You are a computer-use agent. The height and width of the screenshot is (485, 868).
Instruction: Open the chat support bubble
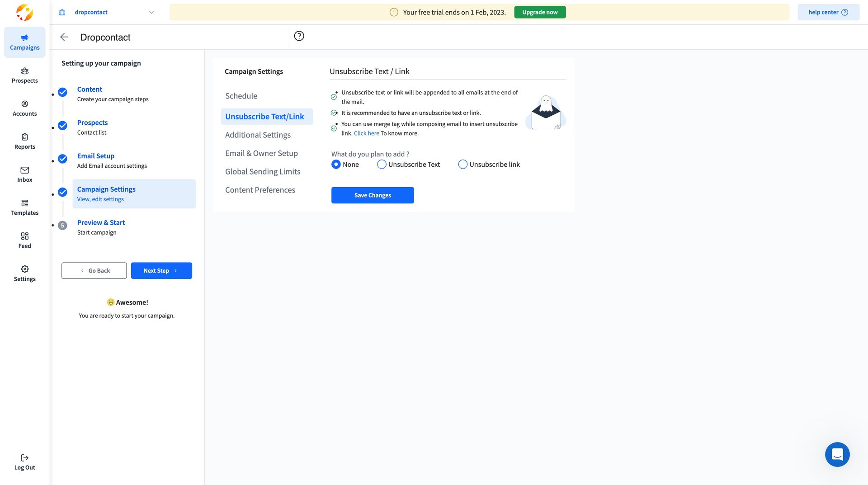pos(837,454)
